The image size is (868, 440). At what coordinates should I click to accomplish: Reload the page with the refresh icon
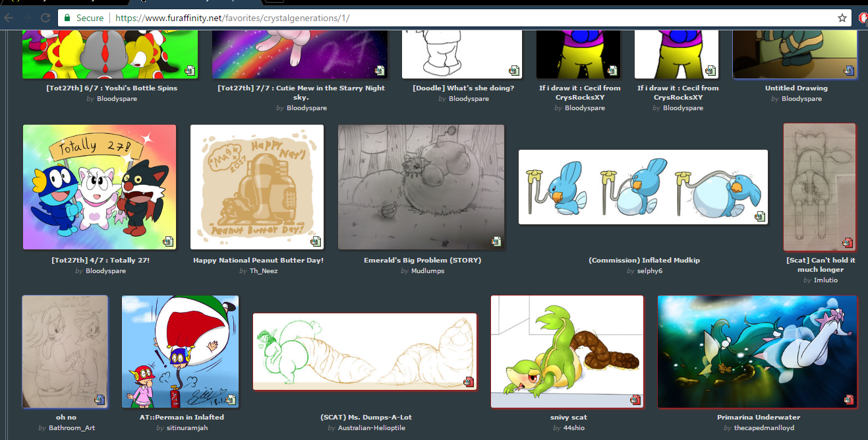(45, 18)
